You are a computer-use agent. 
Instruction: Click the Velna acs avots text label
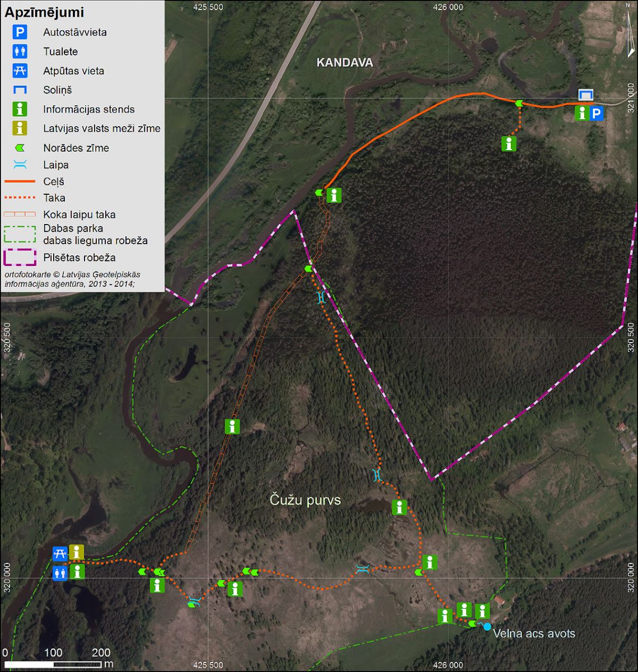pyautogui.click(x=534, y=633)
